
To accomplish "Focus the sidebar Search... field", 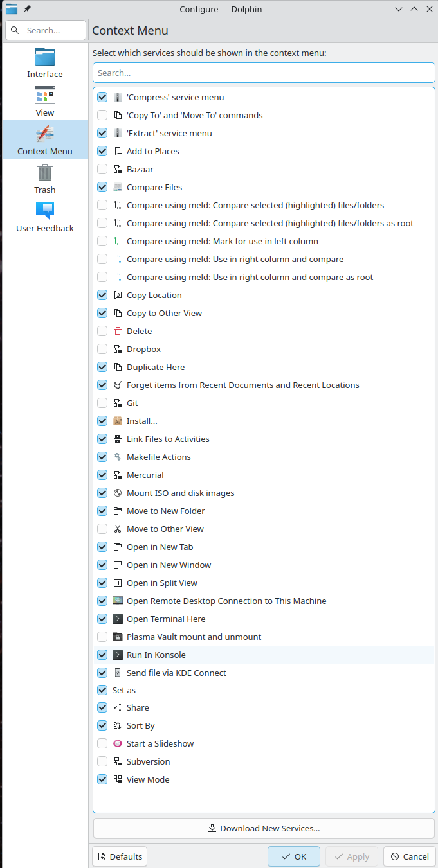I will 45,30.
